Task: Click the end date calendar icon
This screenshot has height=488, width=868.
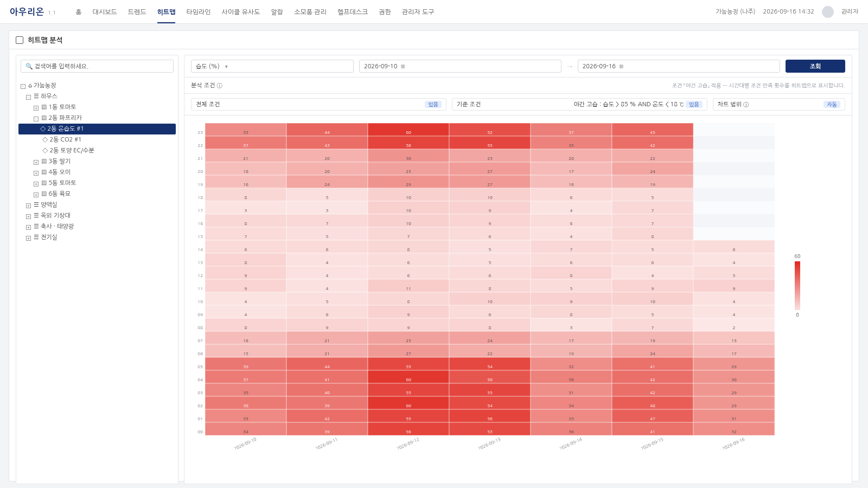Action: 622,66
